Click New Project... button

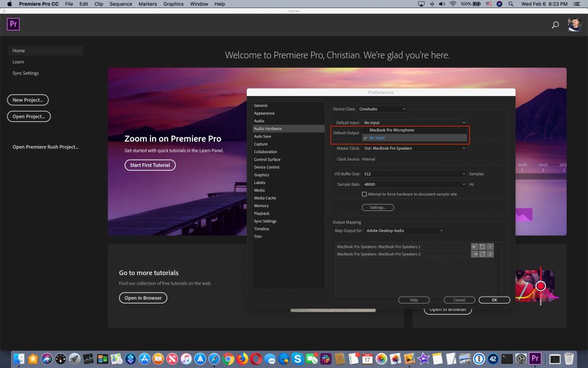(28, 100)
